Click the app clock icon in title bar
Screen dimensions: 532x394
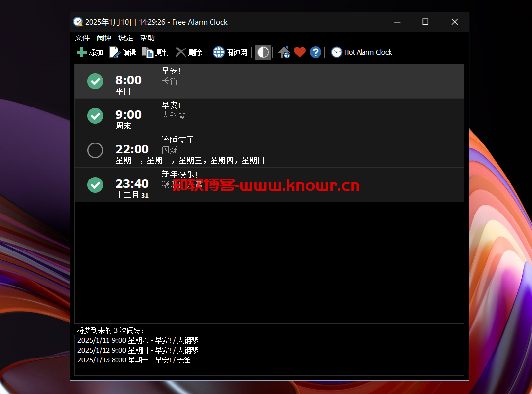[78, 22]
